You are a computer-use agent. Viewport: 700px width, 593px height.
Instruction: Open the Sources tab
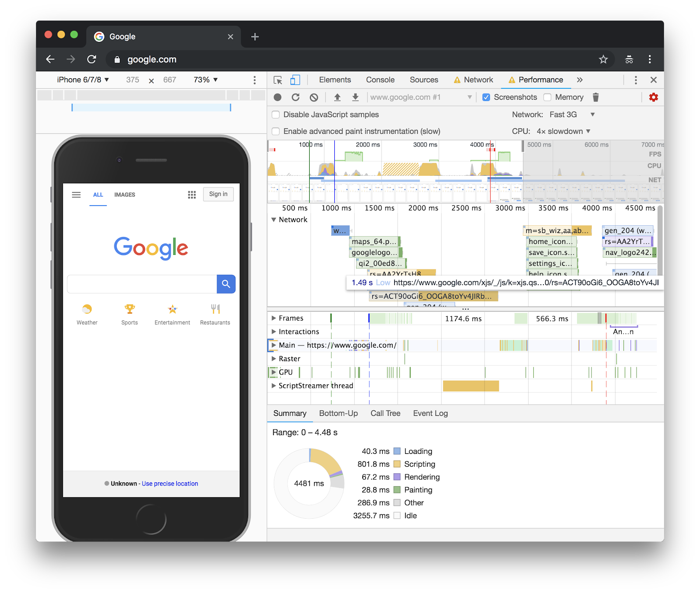coord(424,80)
